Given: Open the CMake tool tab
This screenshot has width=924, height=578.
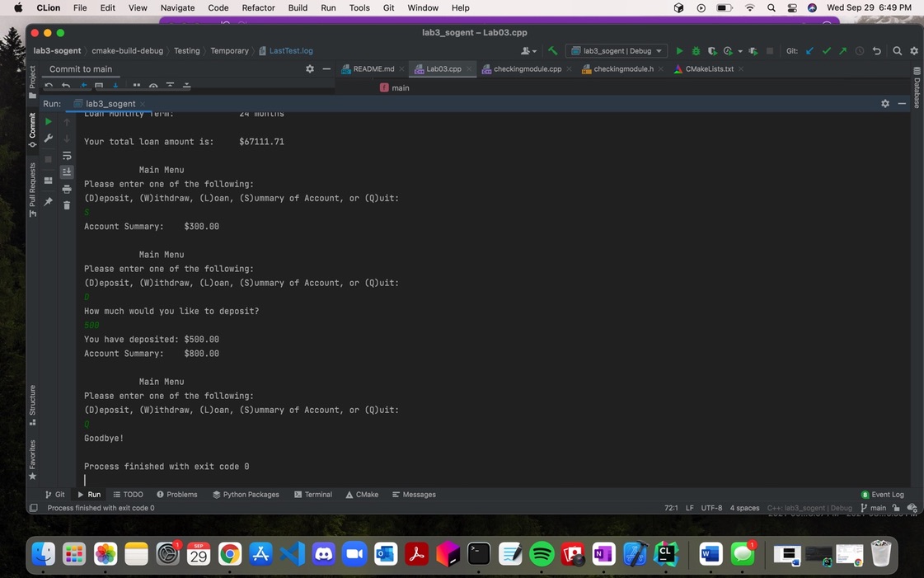Looking at the screenshot, I should point(362,495).
